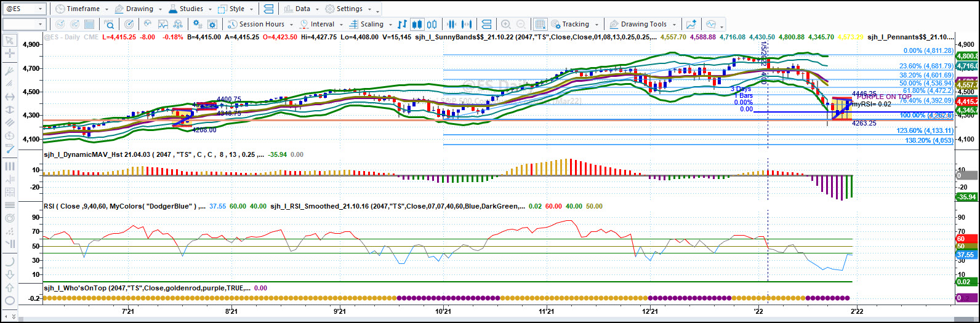Select the arc drawing tool
Viewport: 980px width, 323px height.
point(10,261)
